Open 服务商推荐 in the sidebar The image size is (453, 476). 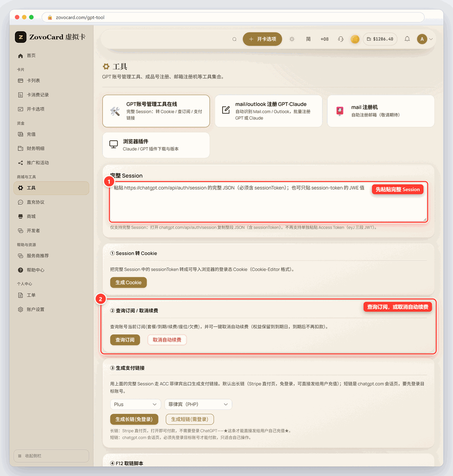tap(51, 256)
